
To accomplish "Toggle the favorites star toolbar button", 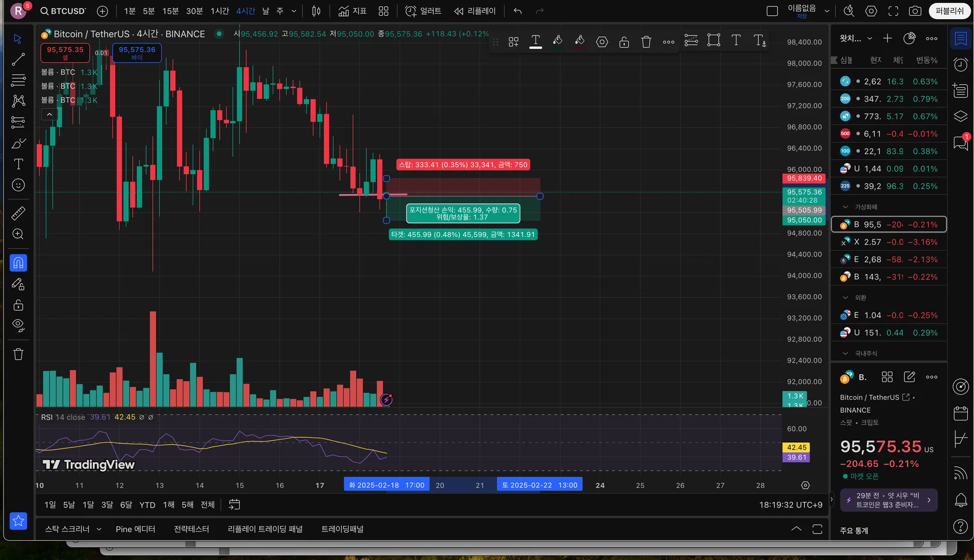I will [x=18, y=521].
